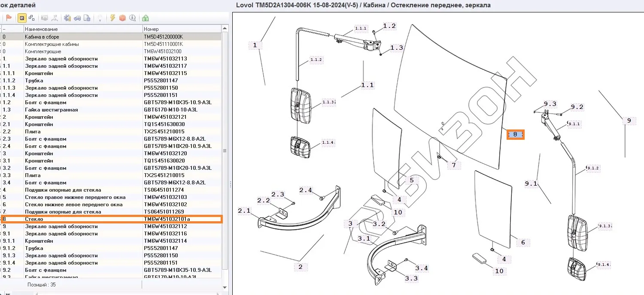Click the green money price icon
644x295 pixels.
[146, 18]
